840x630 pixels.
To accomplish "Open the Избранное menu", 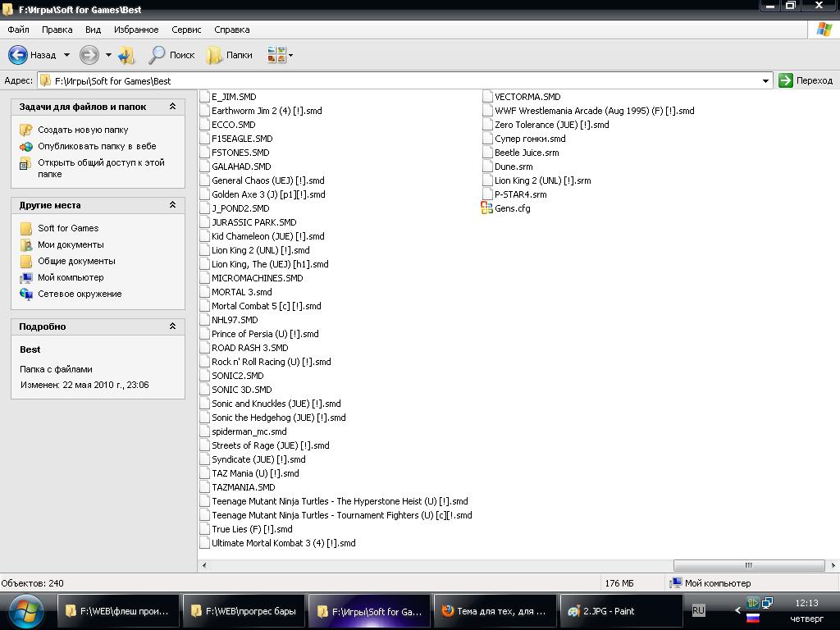I will 136,30.
